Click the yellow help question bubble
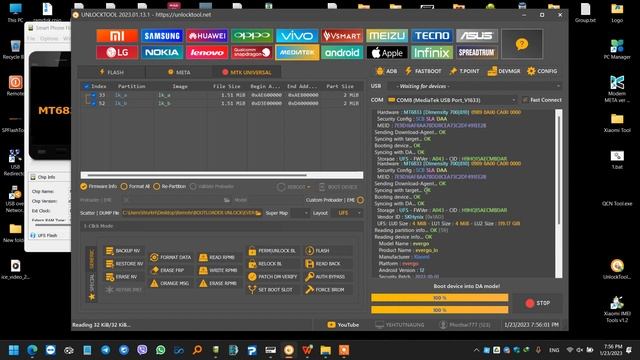This screenshot has height=360, width=640. pos(522,44)
